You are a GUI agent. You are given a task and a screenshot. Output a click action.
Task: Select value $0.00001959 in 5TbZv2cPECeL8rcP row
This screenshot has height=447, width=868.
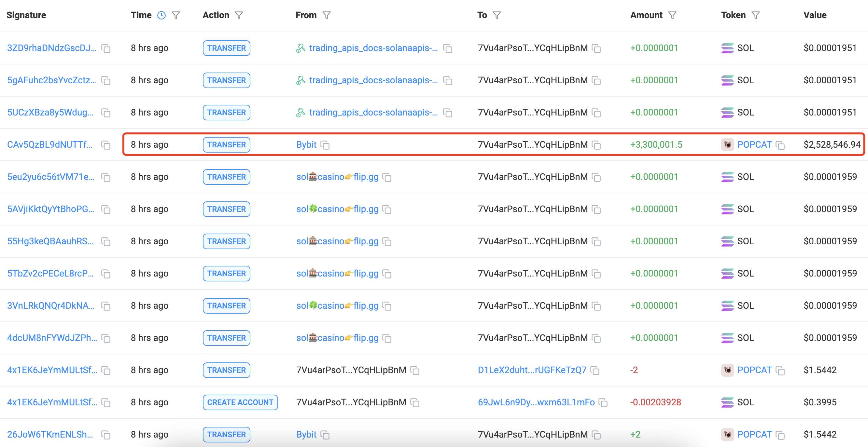(x=830, y=273)
